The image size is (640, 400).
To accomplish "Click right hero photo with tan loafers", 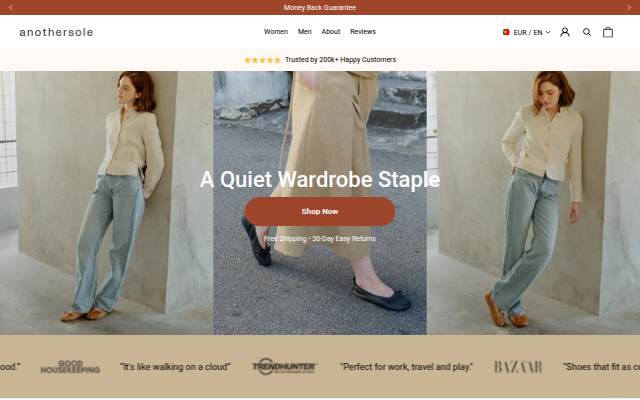I will 533,203.
